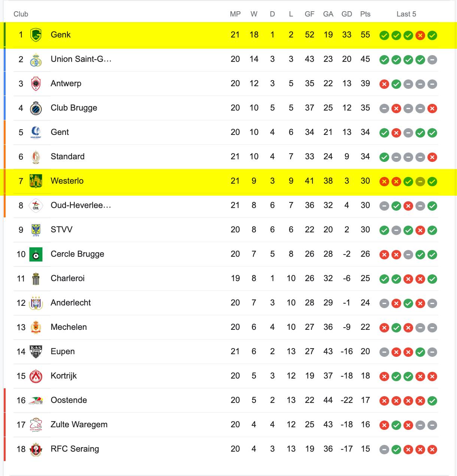Click the Union Saint-Gilloise crest icon
Image resolution: width=457 pixels, height=476 pixels.
(x=36, y=59)
